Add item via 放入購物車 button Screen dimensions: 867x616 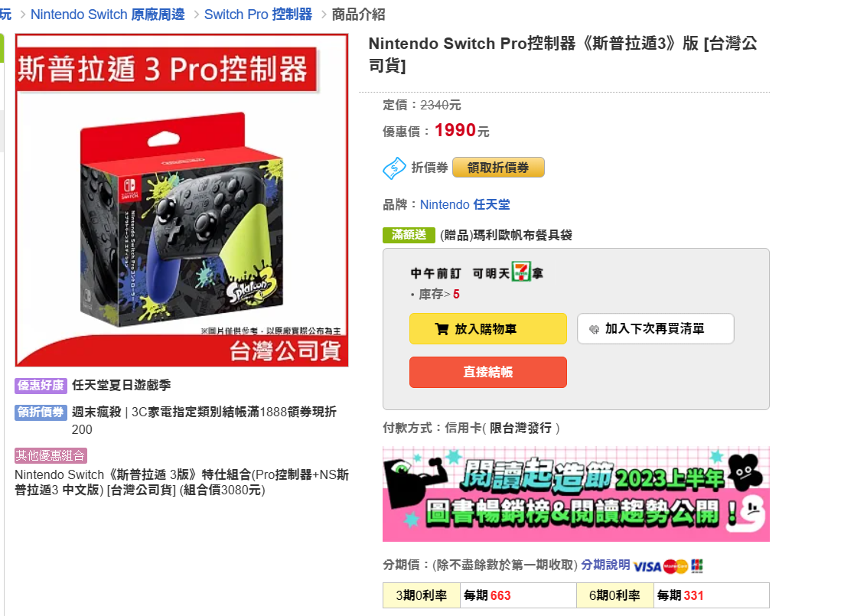coord(487,329)
